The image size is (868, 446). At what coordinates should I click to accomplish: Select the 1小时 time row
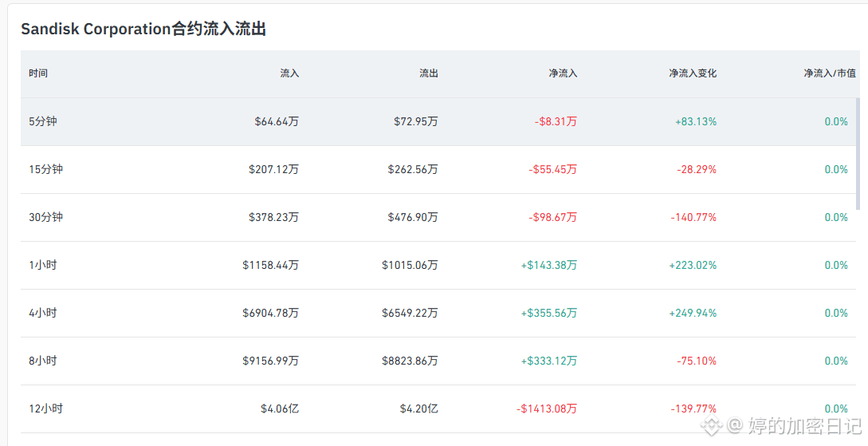438,266
